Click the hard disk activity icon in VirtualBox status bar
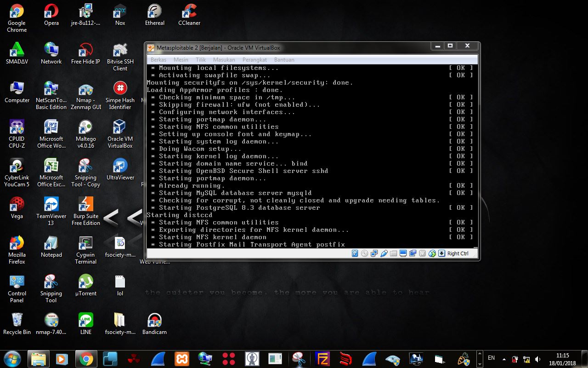This screenshot has height=368, width=588. [x=355, y=253]
